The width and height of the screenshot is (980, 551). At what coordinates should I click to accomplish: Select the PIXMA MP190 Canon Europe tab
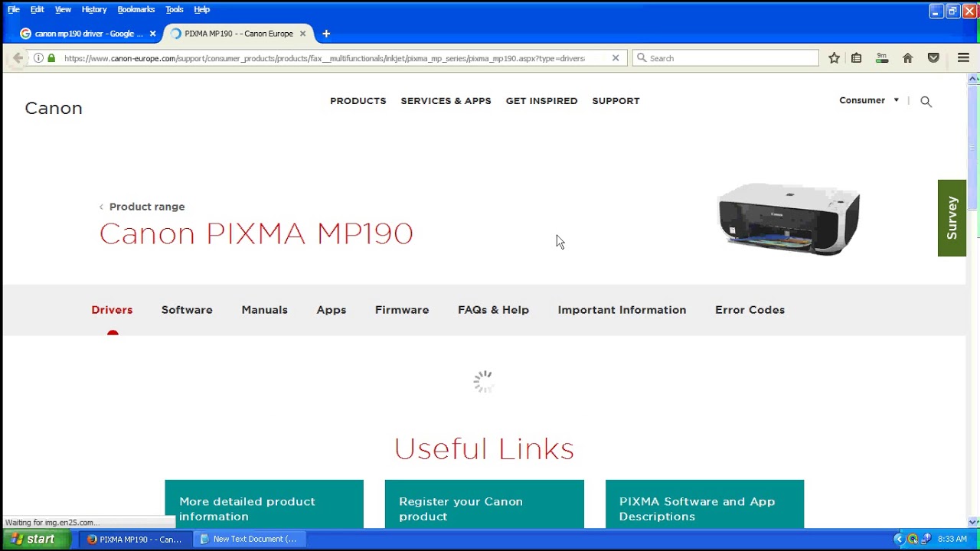[239, 34]
